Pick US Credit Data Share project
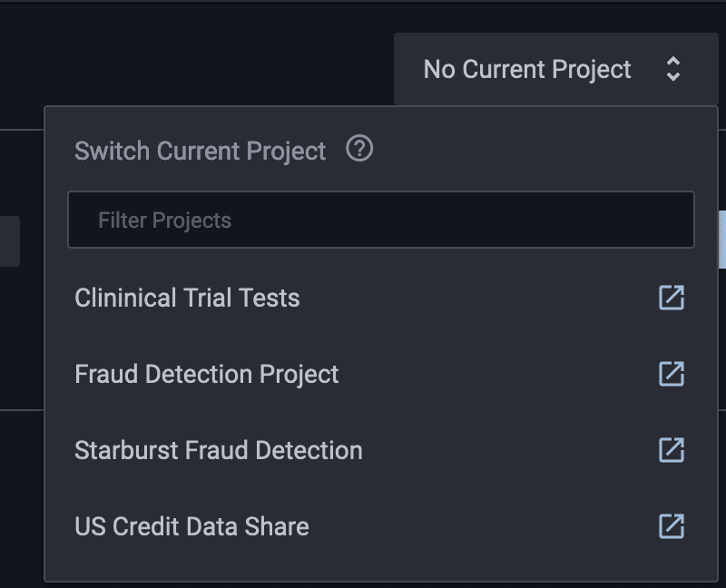 point(191,526)
